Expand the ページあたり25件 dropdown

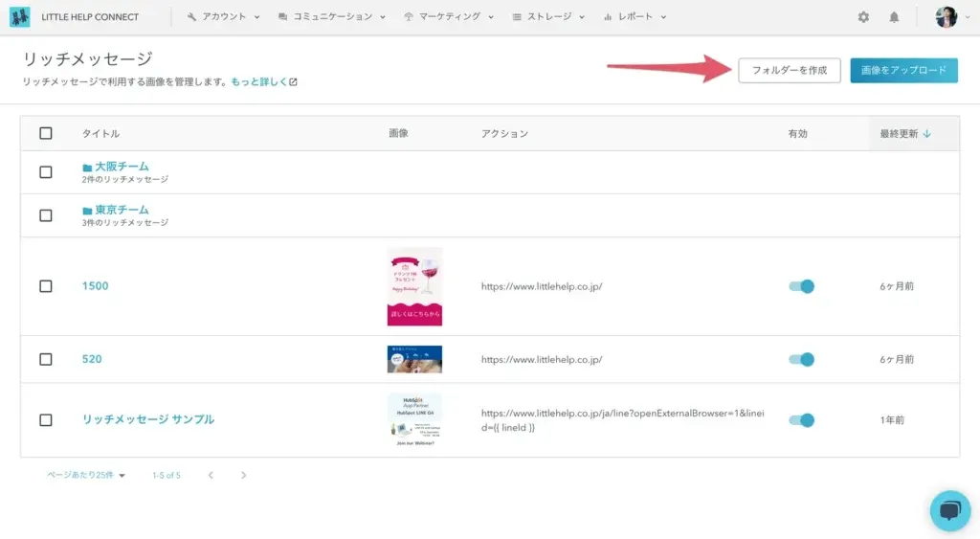86,475
